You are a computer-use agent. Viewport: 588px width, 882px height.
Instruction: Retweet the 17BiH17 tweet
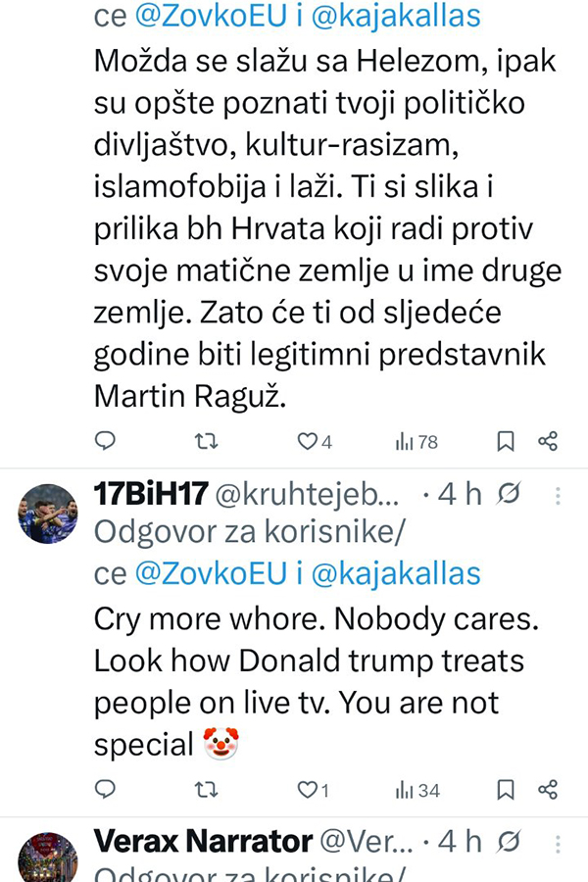coord(206,789)
